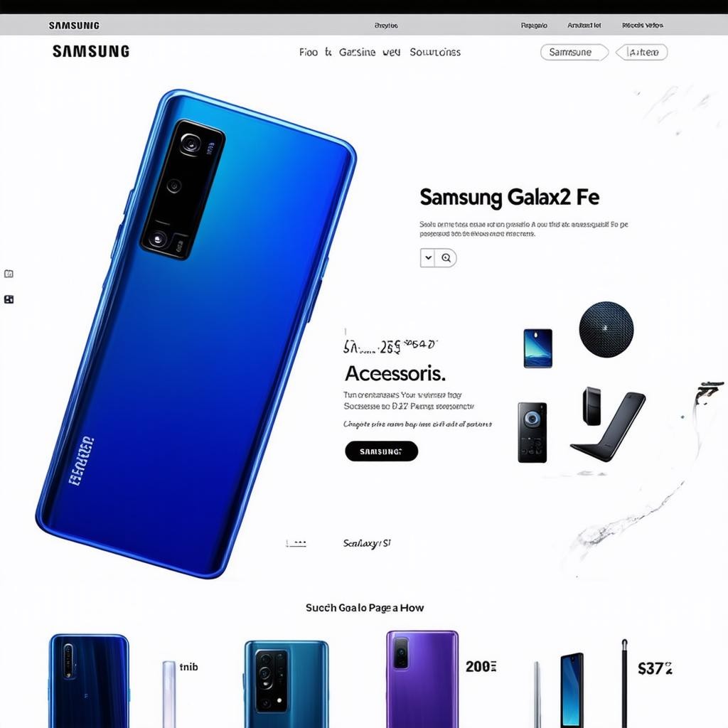Viewport: 728px width, 728px height.
Task: Select the round black speaker accessory
Action: coord(606,329)
